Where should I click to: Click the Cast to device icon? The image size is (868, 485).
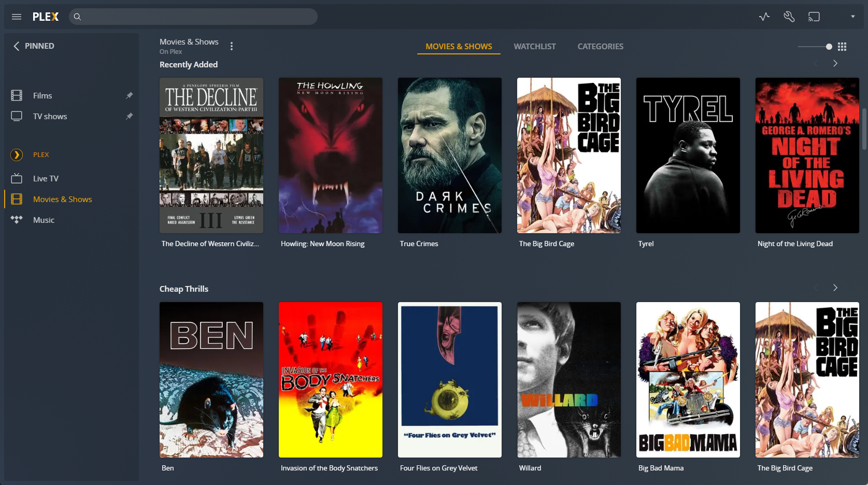(x=814, y=17)
